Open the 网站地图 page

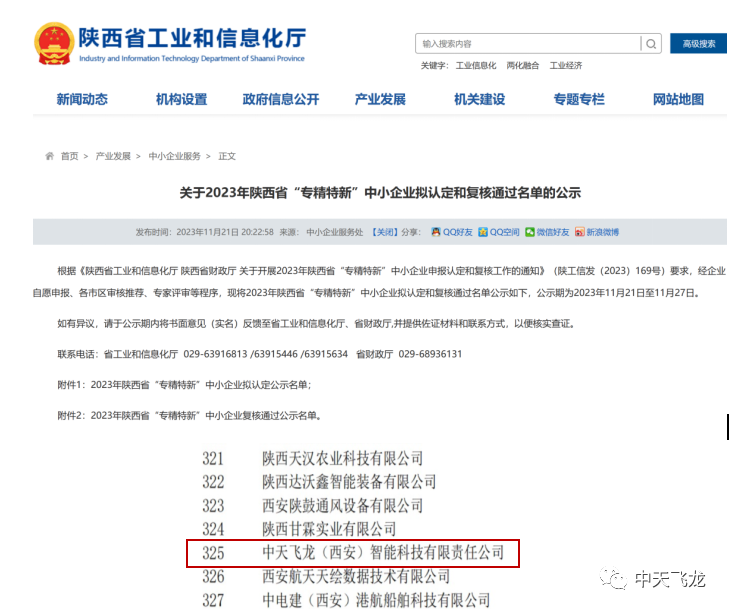[x=678, y=99]
